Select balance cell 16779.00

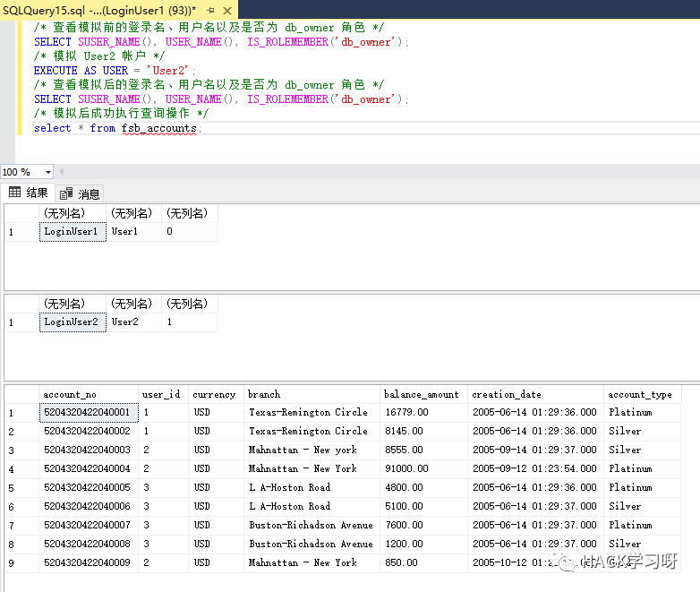point(423,412)
